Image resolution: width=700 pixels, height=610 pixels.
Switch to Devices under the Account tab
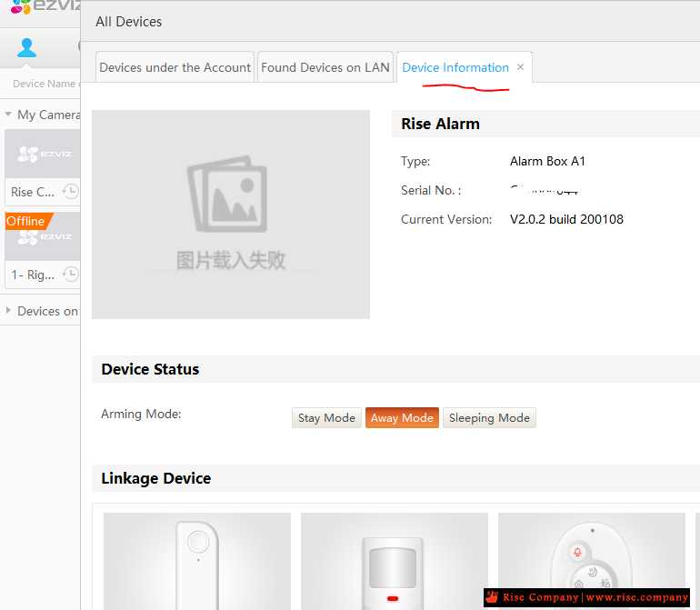pyautogui.click(x=175, y=67)
